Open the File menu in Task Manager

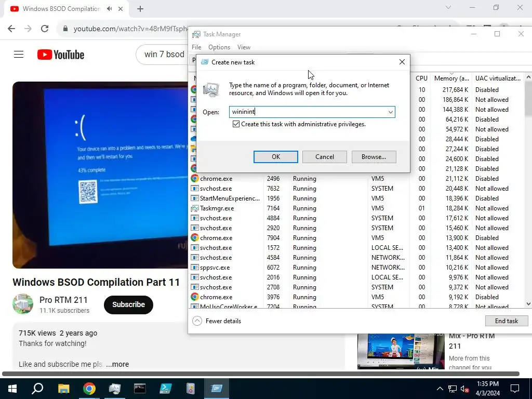(196, 47)
